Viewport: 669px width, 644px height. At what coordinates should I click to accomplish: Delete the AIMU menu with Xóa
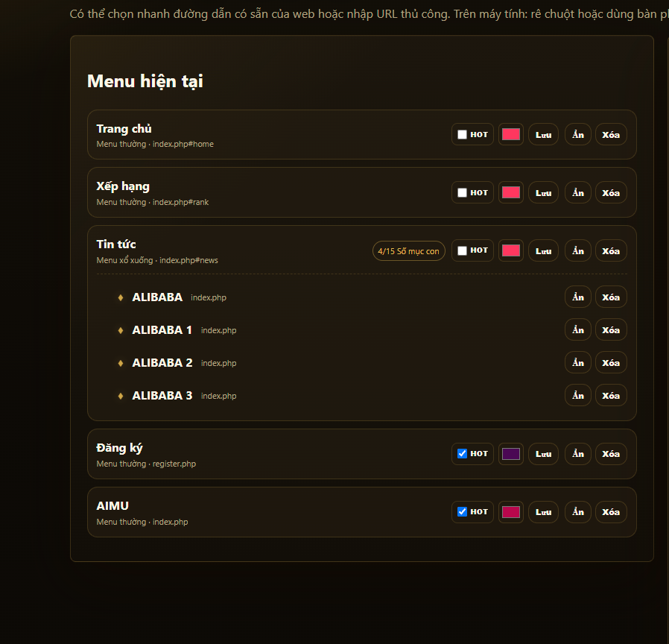(611, 512)
